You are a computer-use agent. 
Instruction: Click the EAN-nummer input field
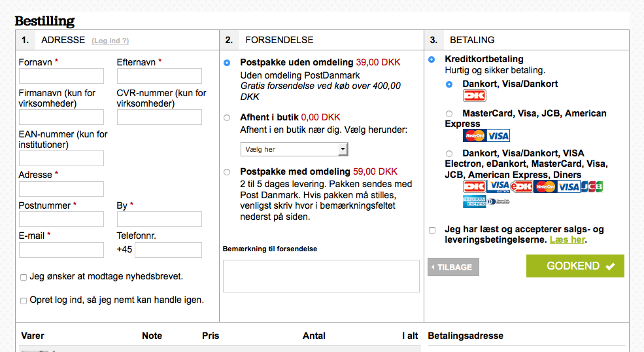point(61,158)
